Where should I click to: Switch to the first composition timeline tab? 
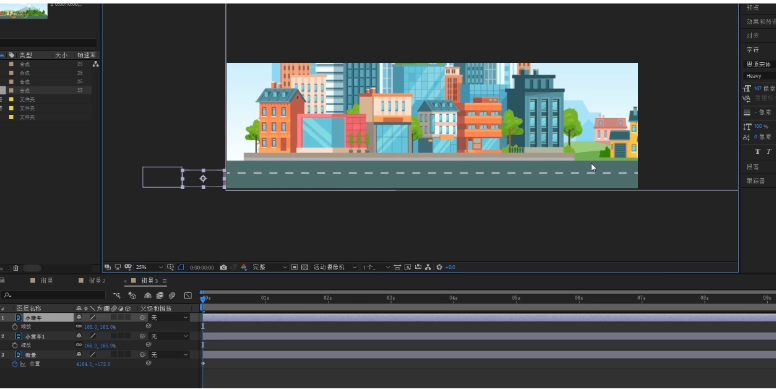pos(42,281)
